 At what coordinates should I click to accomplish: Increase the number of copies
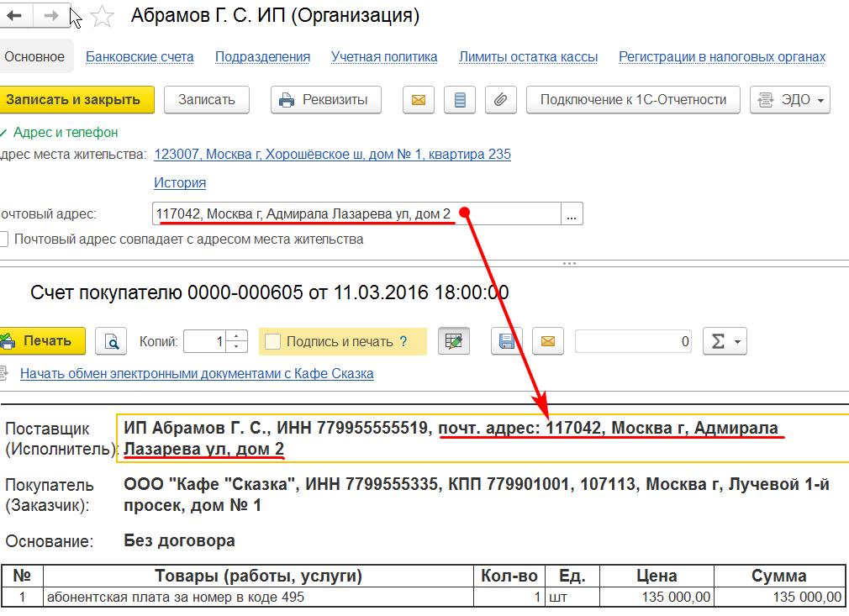point(236,335)
